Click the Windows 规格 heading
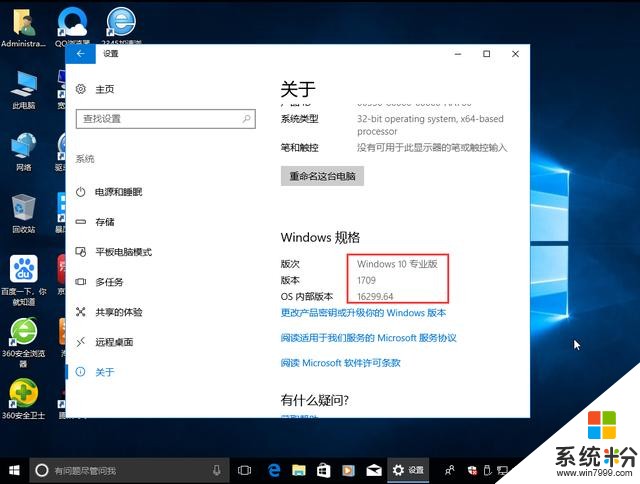The height and width of the screenshot is (484, 640). click(320, 237)
